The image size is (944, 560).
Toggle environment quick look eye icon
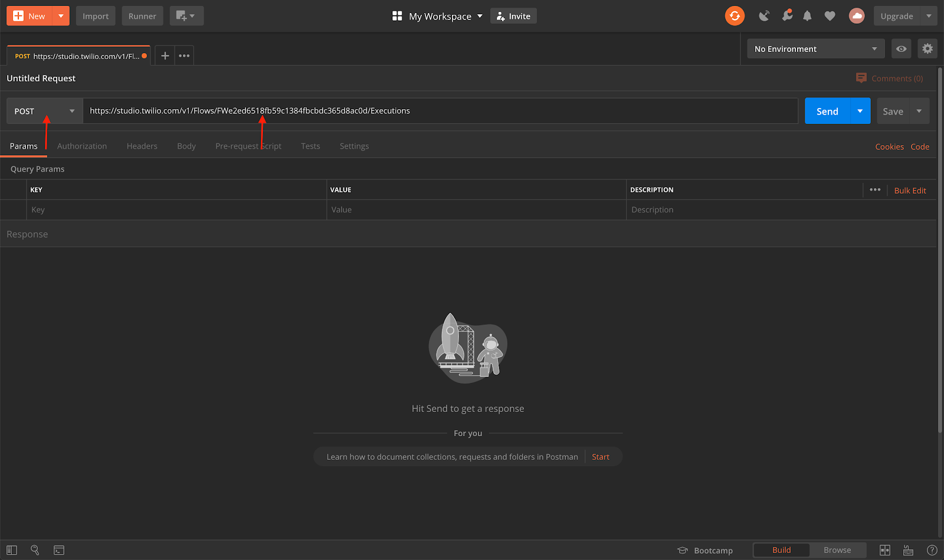tap(901, 49)
